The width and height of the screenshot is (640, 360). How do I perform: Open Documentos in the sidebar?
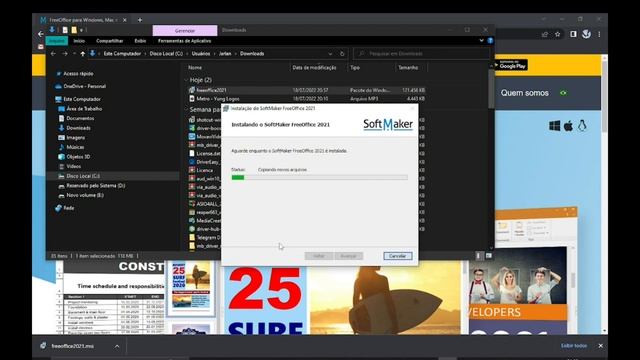[80, 118]
